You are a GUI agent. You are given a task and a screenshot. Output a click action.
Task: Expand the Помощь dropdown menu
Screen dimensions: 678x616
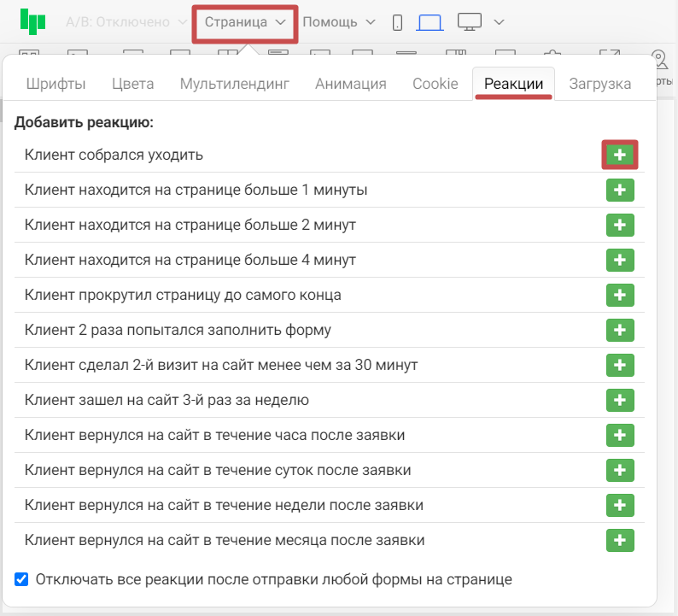click(339, 22)
